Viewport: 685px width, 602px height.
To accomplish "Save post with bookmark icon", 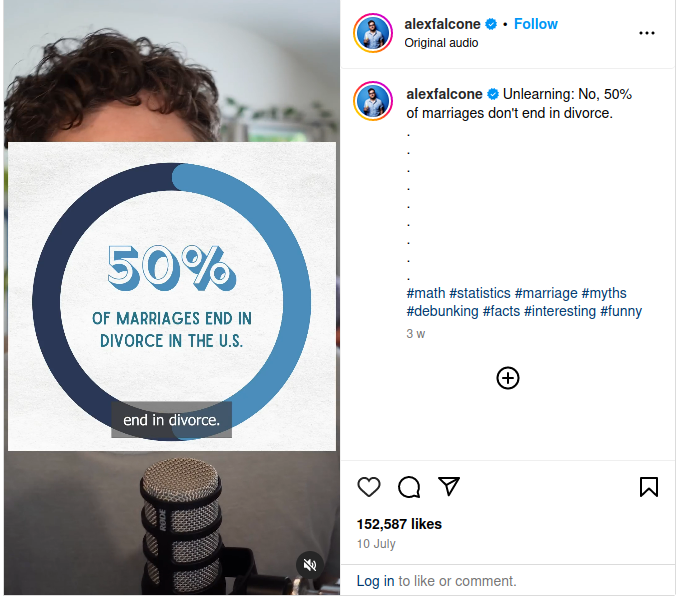I will (649, 487).
